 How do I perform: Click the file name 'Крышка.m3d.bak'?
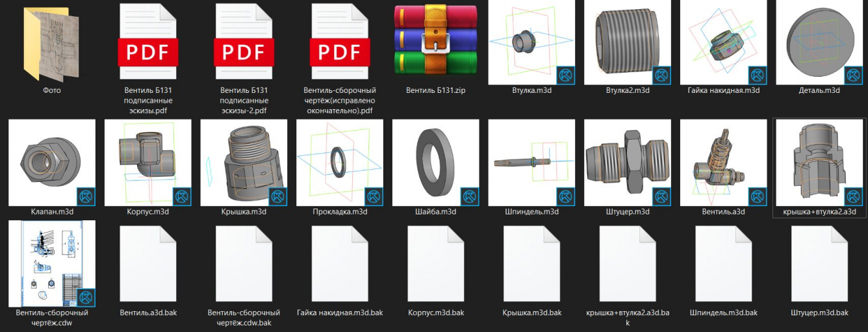click(531, 313)
